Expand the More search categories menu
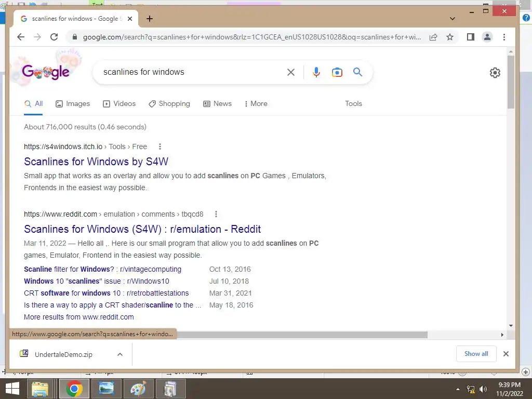 coord(256,104)
